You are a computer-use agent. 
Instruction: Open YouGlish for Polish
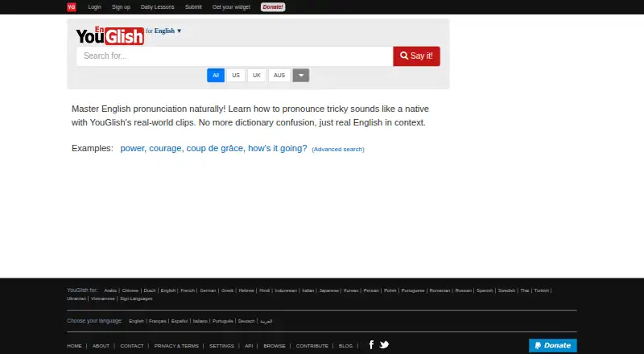[x=390, y=290]
